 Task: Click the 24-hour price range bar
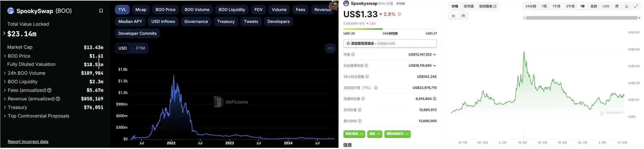click(390, 29)
